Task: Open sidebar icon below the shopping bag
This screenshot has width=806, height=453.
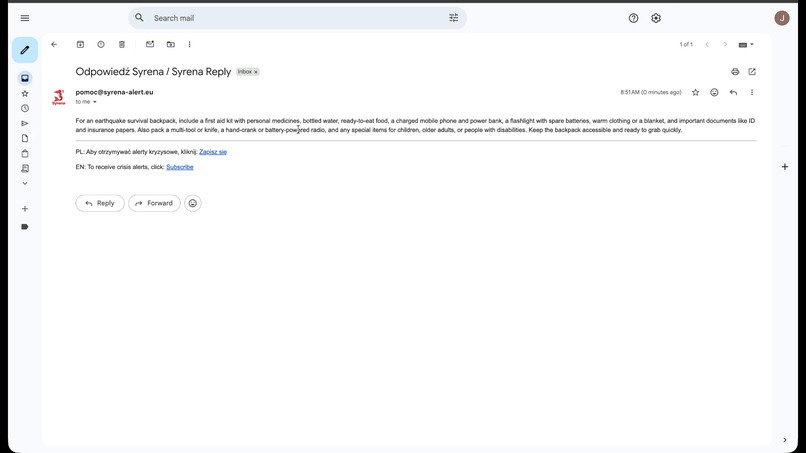Action: coord(25,169)
